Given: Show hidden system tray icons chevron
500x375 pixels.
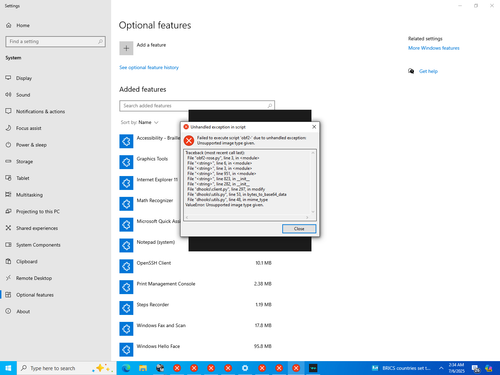Looking at the screenshot, I should click(441, 368).
